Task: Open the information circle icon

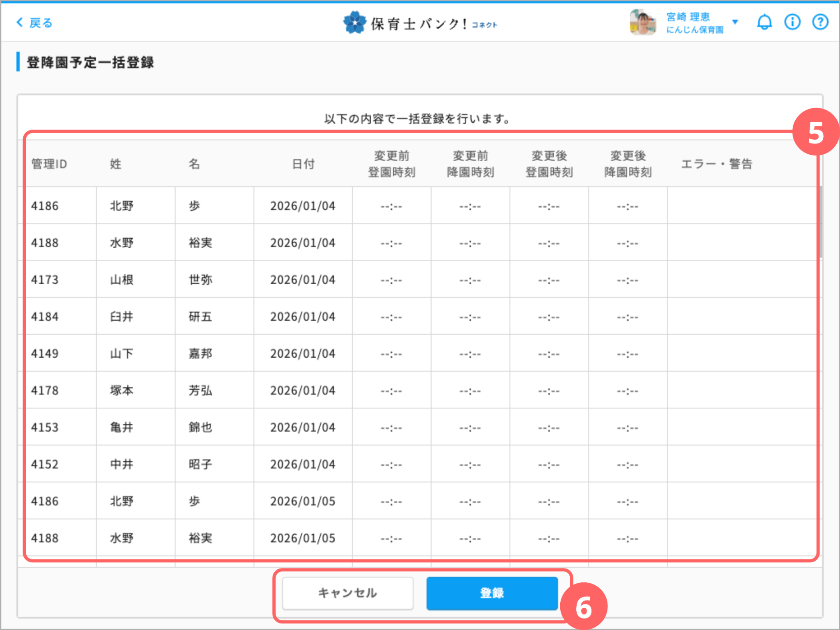Action: [792, 22]
